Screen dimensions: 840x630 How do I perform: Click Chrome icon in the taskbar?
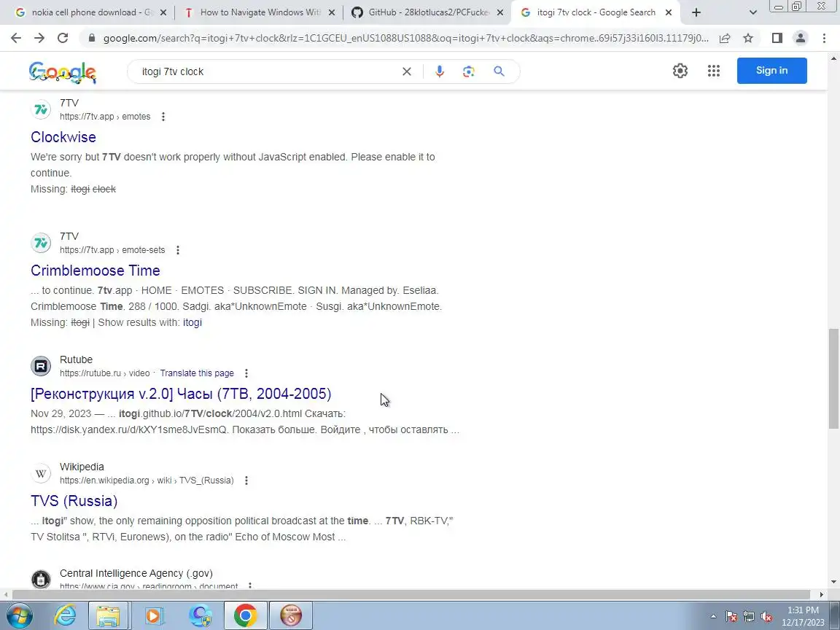point(245,615)
